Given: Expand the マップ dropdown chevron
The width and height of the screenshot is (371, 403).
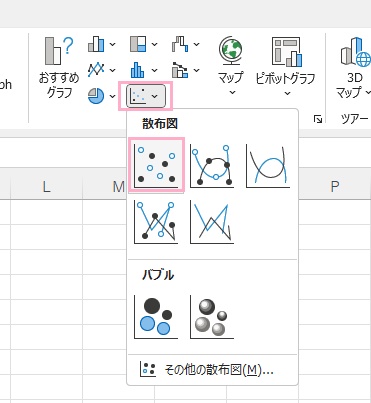Looking at the screenshot, I should 232,93.
